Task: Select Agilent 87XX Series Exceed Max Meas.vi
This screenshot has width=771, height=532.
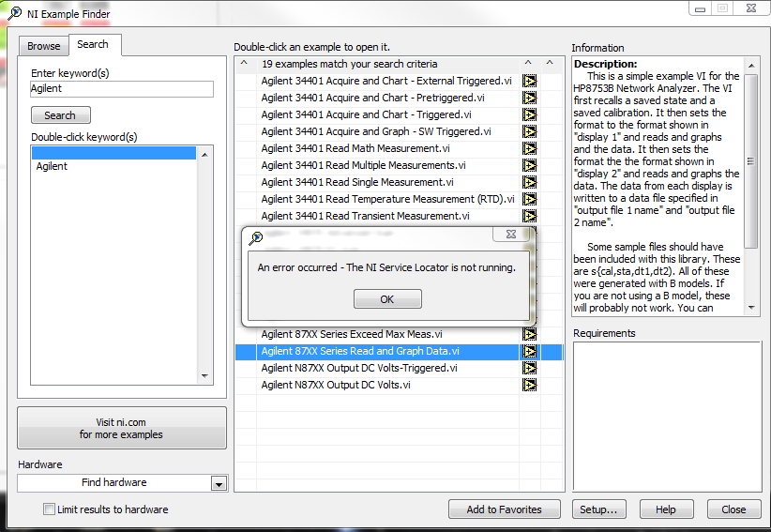Action: click(x=352, y=334)
